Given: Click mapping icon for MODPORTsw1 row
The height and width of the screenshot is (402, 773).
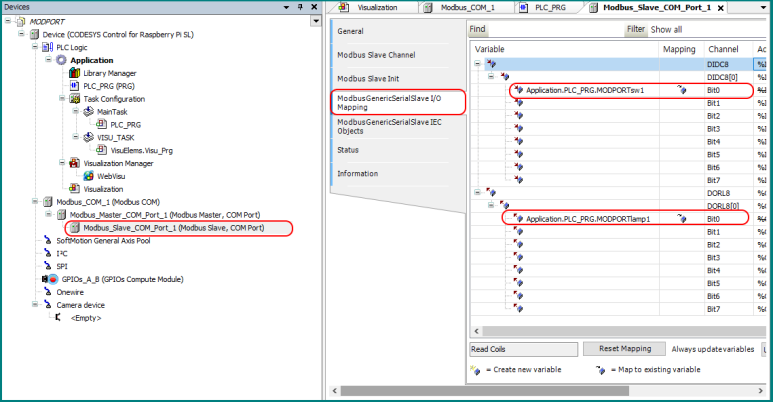Looking at the screenshot, I should click(681, 90).
